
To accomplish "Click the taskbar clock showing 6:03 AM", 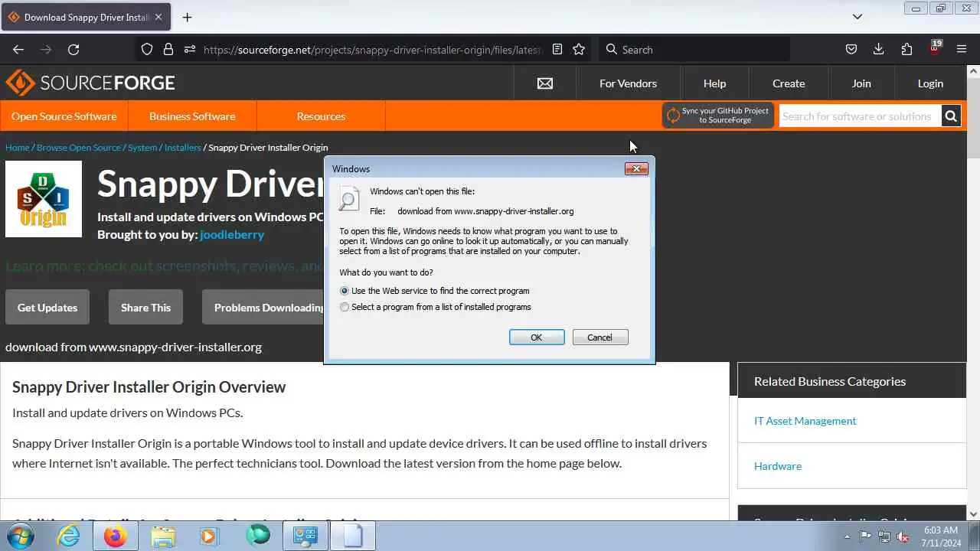I will point(940,536).
